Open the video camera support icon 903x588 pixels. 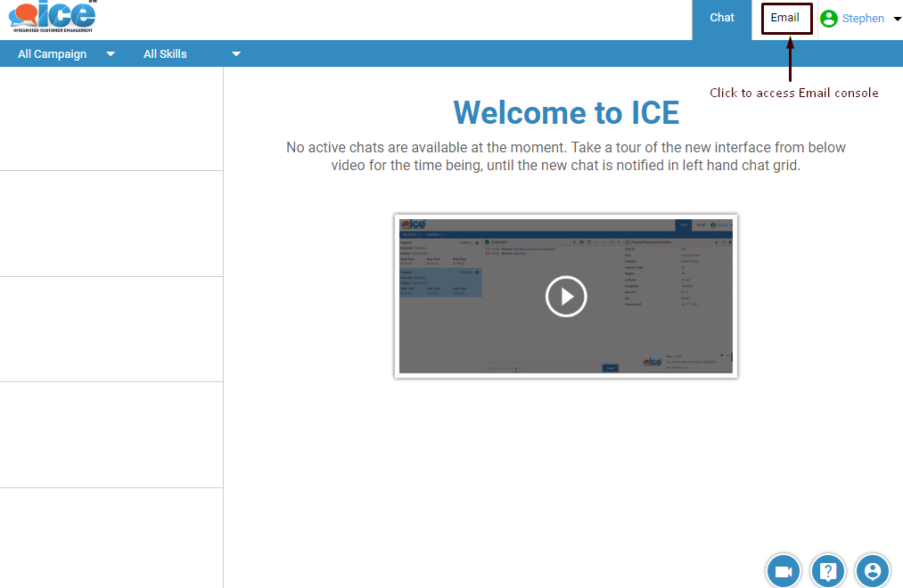[x=783, y=571]
